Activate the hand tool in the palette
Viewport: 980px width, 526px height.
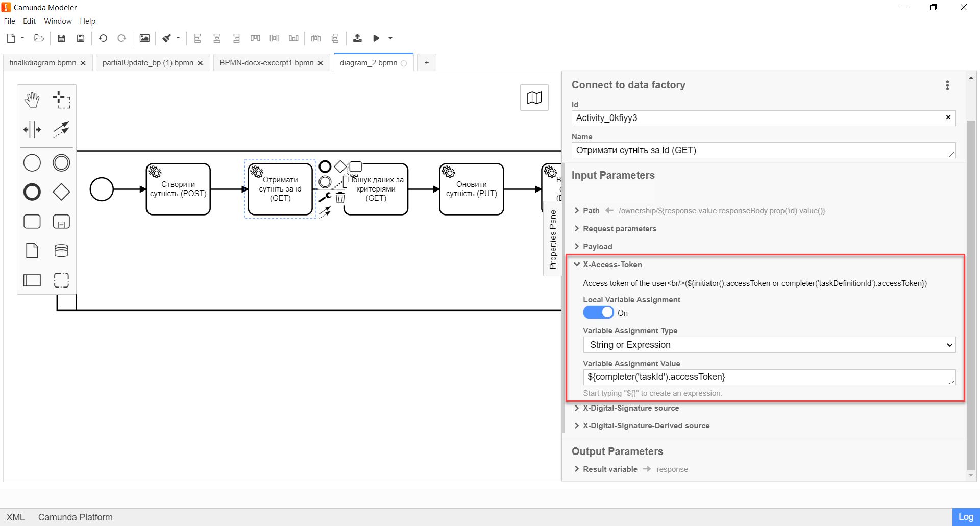pyautogui.click(x=32, y=100)
